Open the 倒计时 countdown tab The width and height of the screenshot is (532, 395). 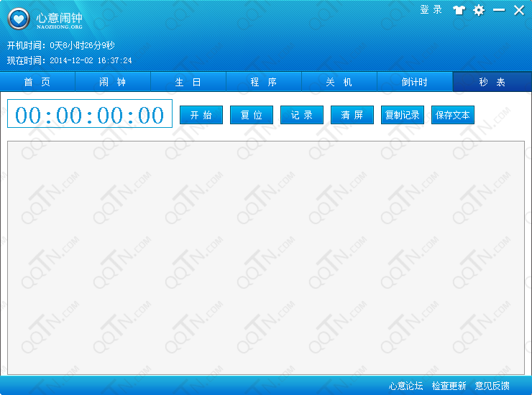tap(415, 82)
